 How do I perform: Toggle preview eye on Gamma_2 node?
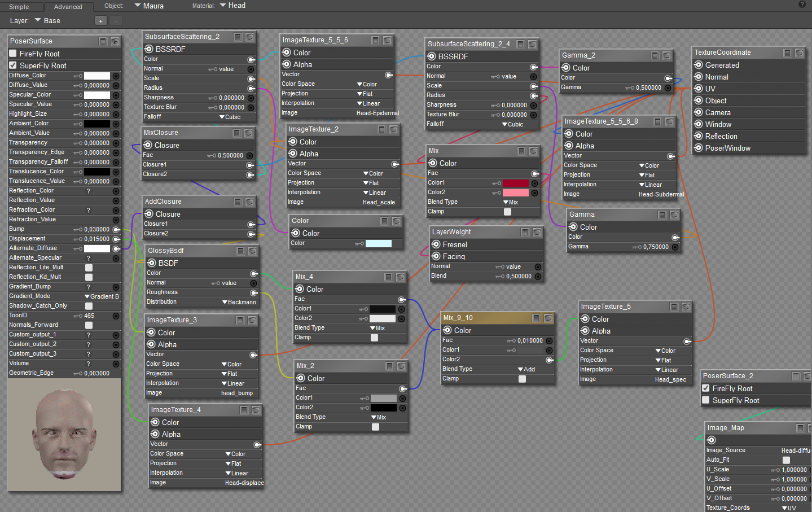pyautogui.click(x=666, y=55)
